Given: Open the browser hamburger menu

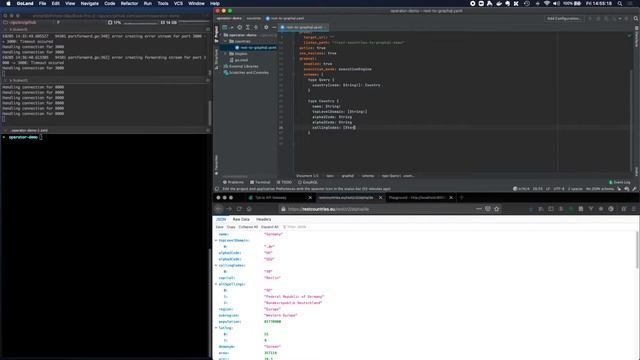Looking at the screenshot, I should point(634,209).
